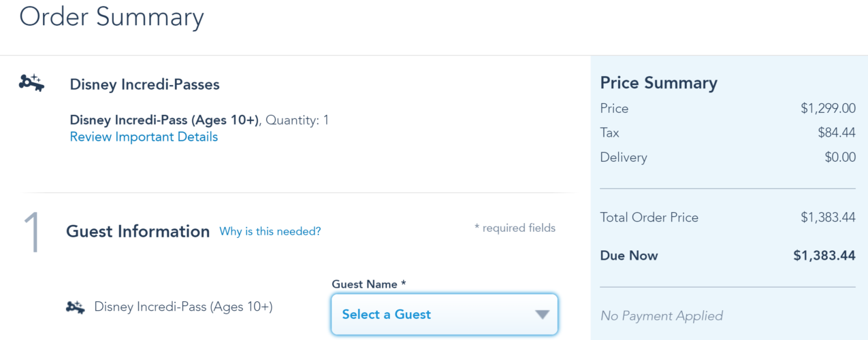This screenshot has height=340, width=868.
Task: Click the required fields note
Action: [x=515, y=228]
